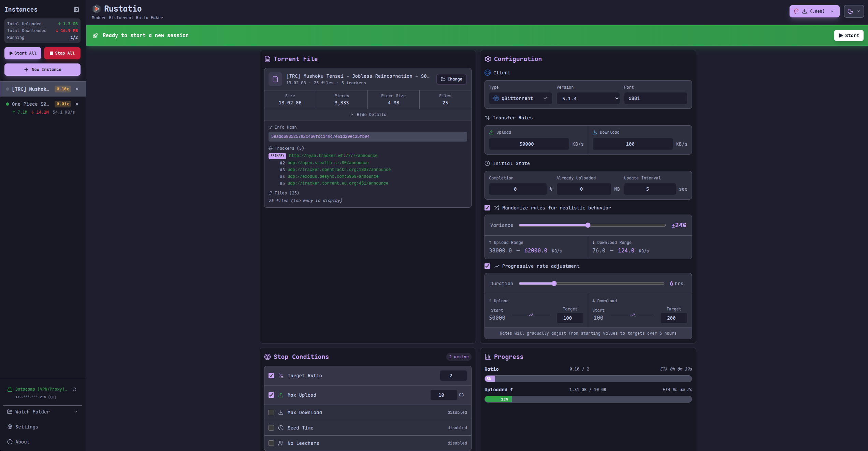
Task: Disable Randomize rates checkbox
Action: [487, 208]
